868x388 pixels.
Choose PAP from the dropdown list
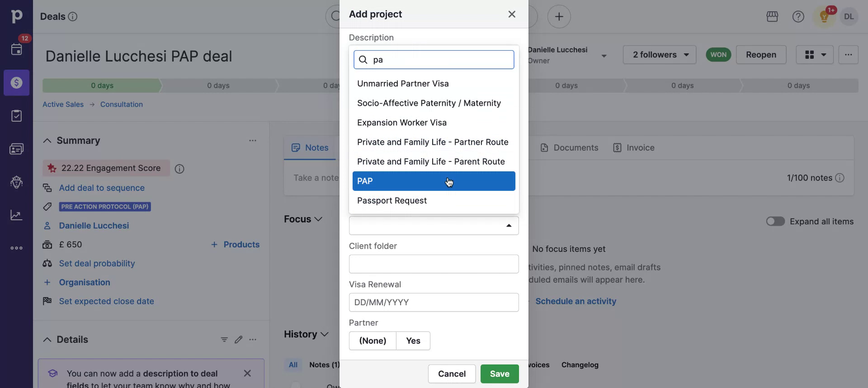pyautogui.click(x=434, y=181)
